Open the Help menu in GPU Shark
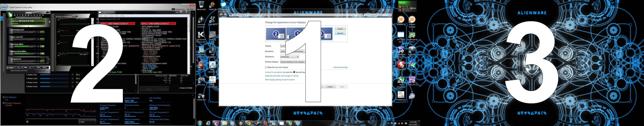Screen dimensions: 644x126 117,16
